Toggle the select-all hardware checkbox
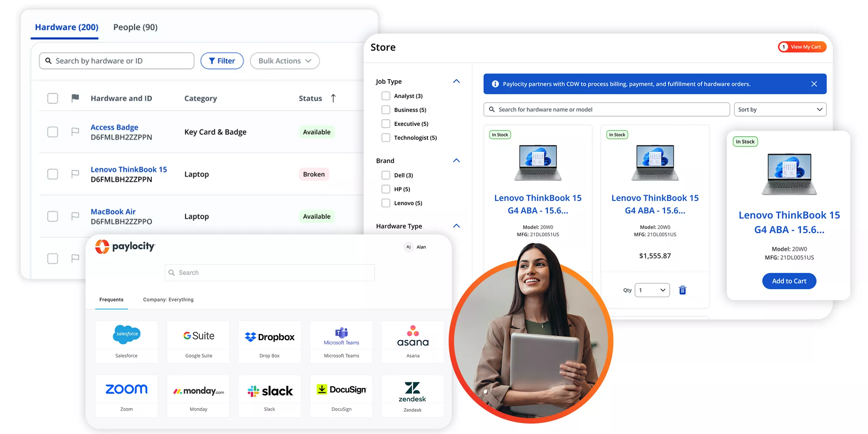The width and height of the screenshot is (868, 434). coord(52,98)
